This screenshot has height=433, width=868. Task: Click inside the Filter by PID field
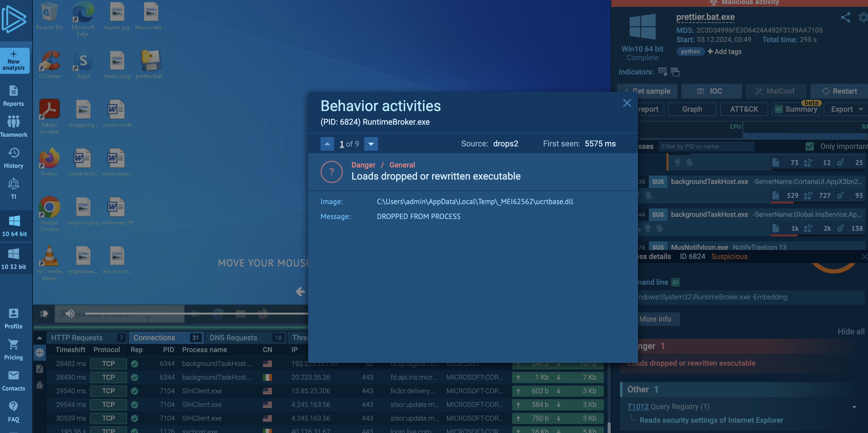click(706, 146)
